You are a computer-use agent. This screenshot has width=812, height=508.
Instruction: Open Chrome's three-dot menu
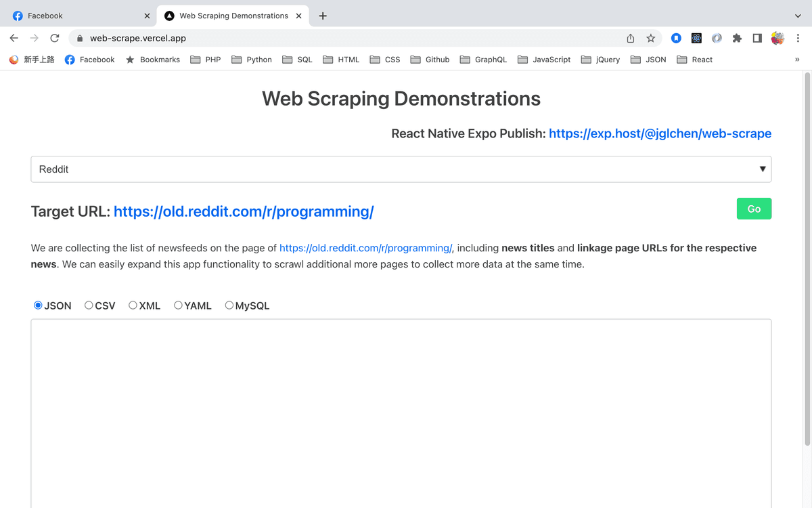[x=798, y=39]
